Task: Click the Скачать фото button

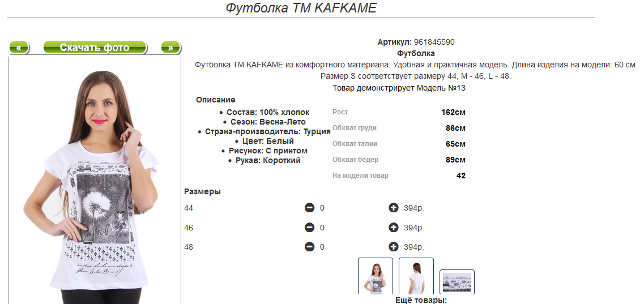Action: 95,48
